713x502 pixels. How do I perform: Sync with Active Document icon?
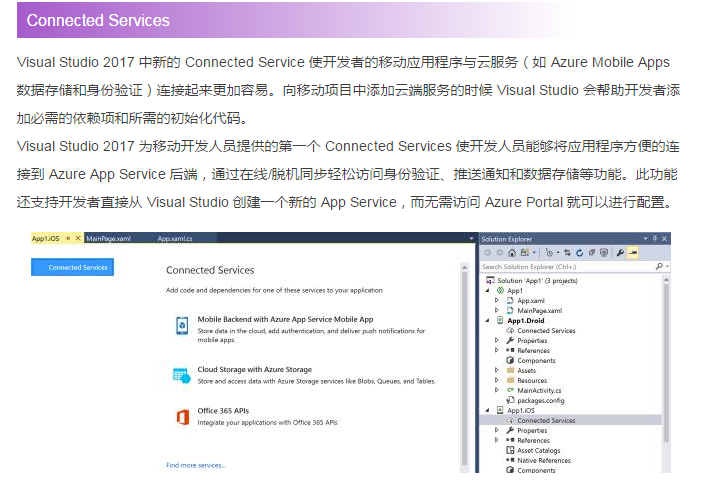click(567, 253)
